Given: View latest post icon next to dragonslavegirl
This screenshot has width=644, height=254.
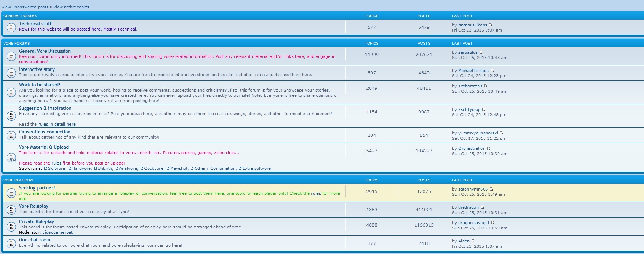Looking at the screenshot, I should (x=493, y=223).
